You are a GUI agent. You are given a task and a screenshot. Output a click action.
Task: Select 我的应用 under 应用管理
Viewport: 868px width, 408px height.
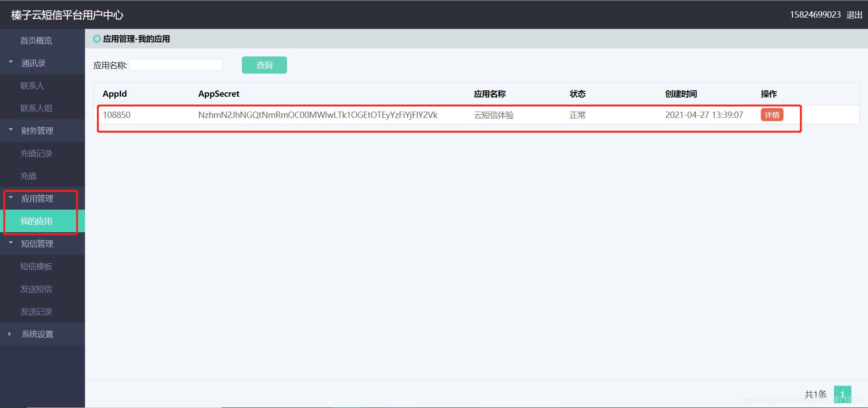(x=37, y=221)
